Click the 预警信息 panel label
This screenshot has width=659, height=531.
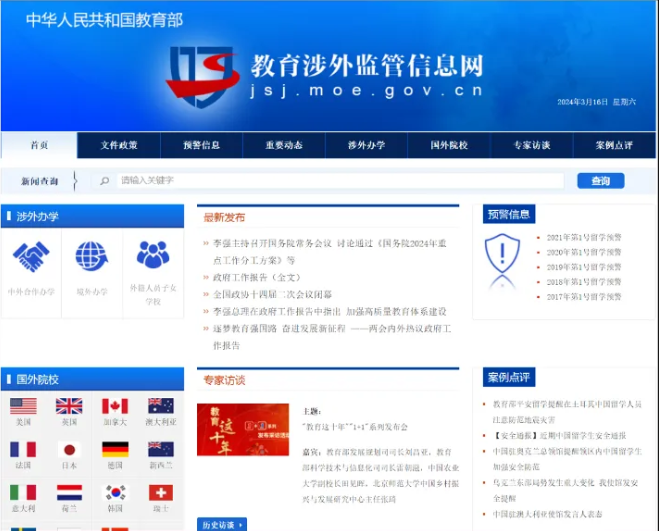pos(509,214)
